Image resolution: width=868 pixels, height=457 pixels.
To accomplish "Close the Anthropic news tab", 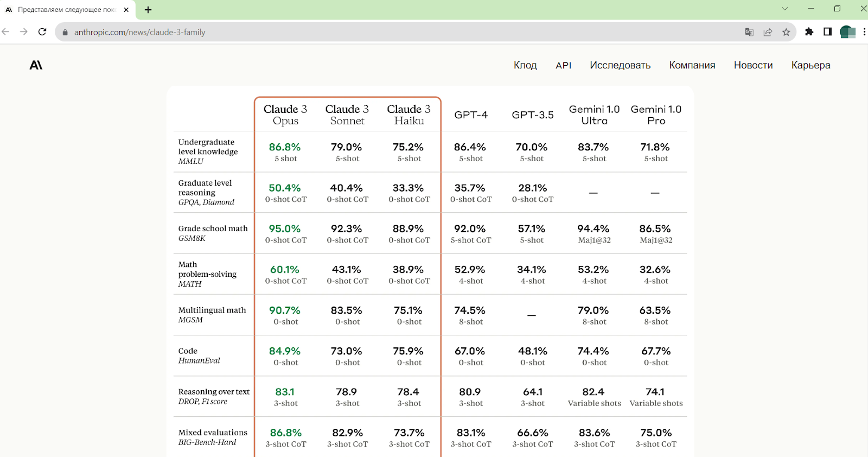I will pos(126,10).
